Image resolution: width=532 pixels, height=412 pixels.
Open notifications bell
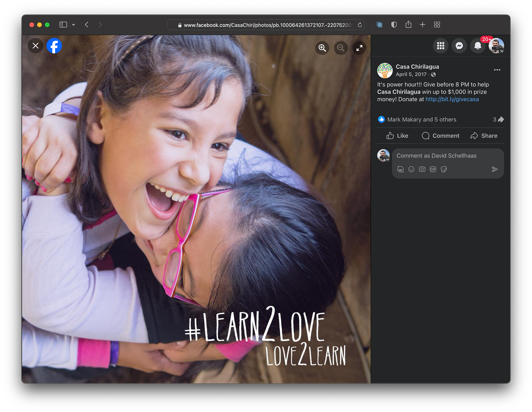click(x=478, y=46)
